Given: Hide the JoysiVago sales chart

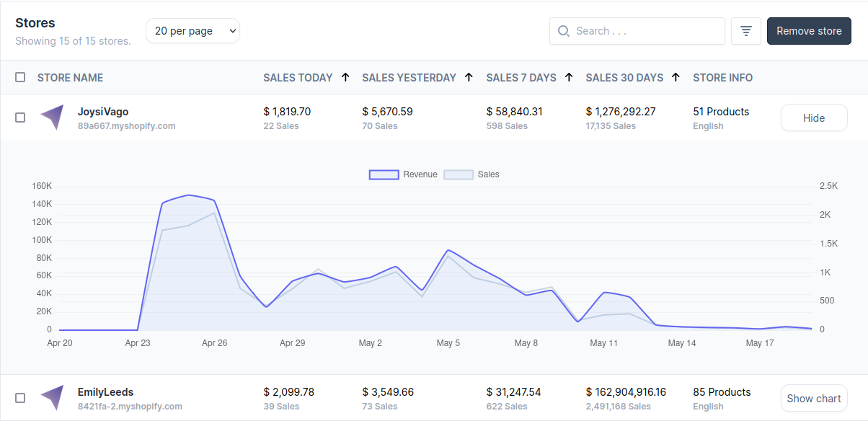Looking at the screenshot, I should pos(814,118).
